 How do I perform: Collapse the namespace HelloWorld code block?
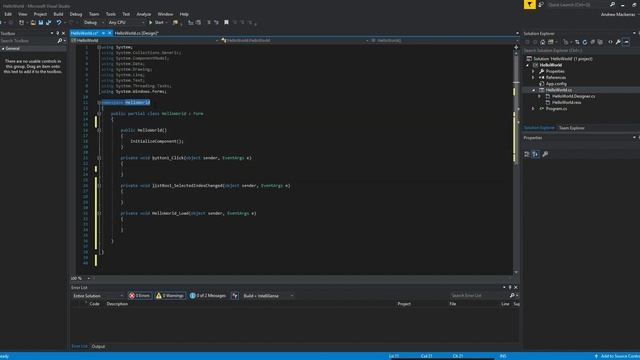point(99,102)
